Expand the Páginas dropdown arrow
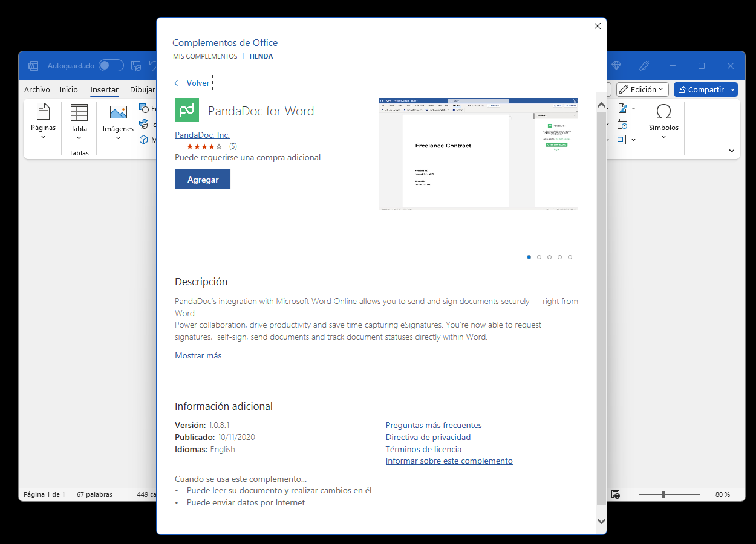756x544 pixels. (43, 137)
